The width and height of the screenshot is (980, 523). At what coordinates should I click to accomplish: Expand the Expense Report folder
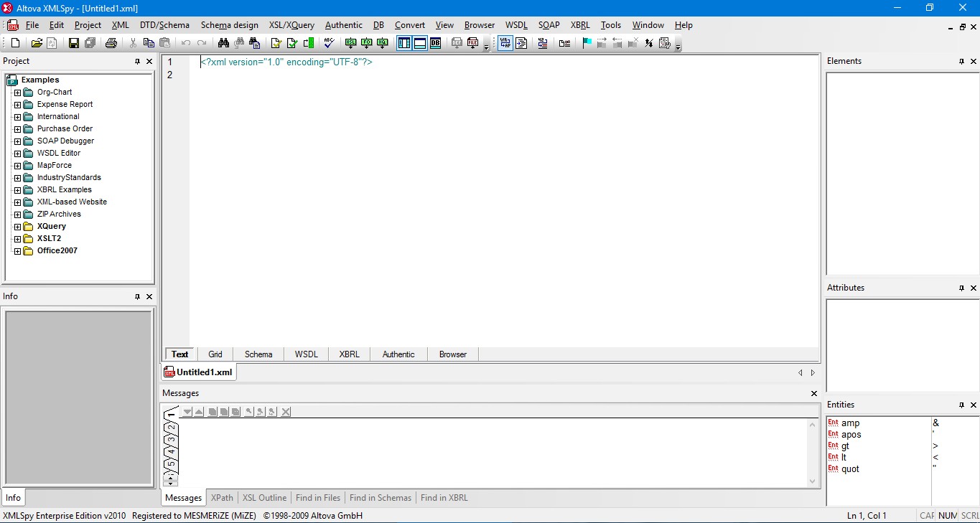click(18, 105)
